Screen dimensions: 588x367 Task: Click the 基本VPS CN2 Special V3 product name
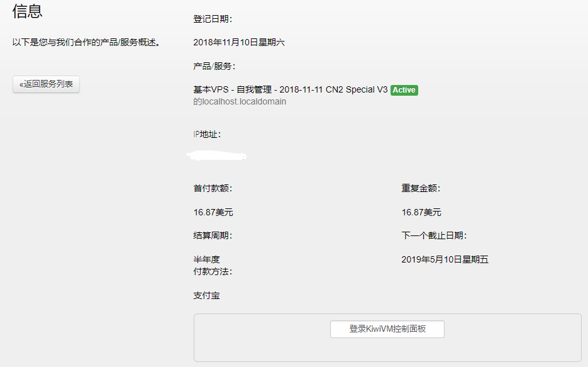click(x=291, y=90)
